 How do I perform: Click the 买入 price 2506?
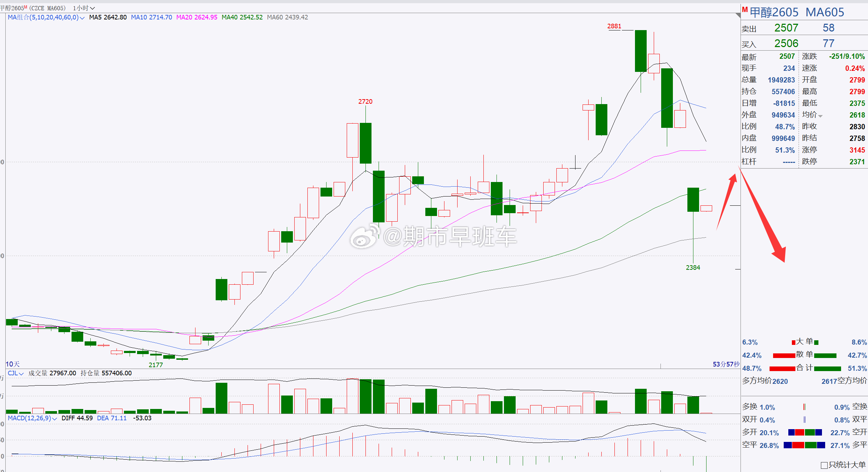[x=786, y=44]
